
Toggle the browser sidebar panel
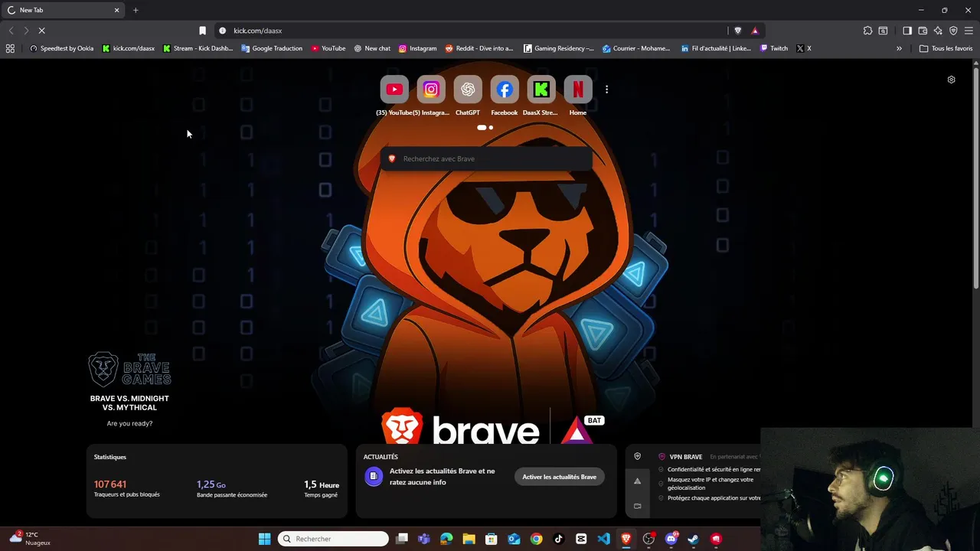pyautogui.click(x=907, y=31)
